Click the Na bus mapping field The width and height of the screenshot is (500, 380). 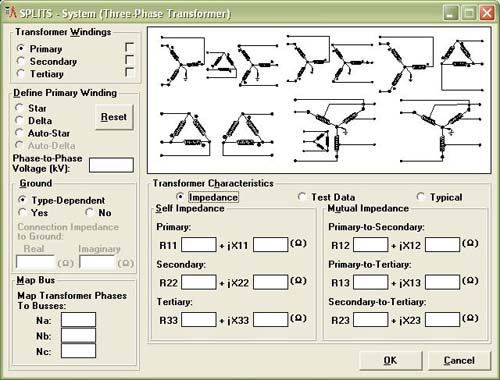coord(78,320)
